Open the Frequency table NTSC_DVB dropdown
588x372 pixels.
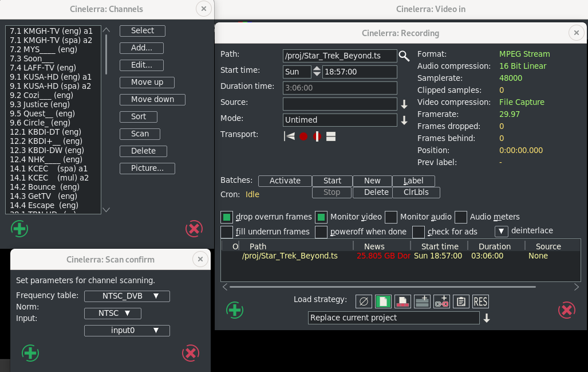coord(127,296)
